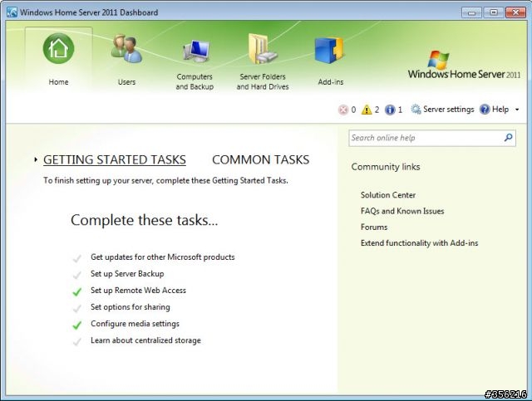Viewport: 532px width, 401px height.
Task: Open Extend functionality with Add-ins link
Action: (419, 243)
